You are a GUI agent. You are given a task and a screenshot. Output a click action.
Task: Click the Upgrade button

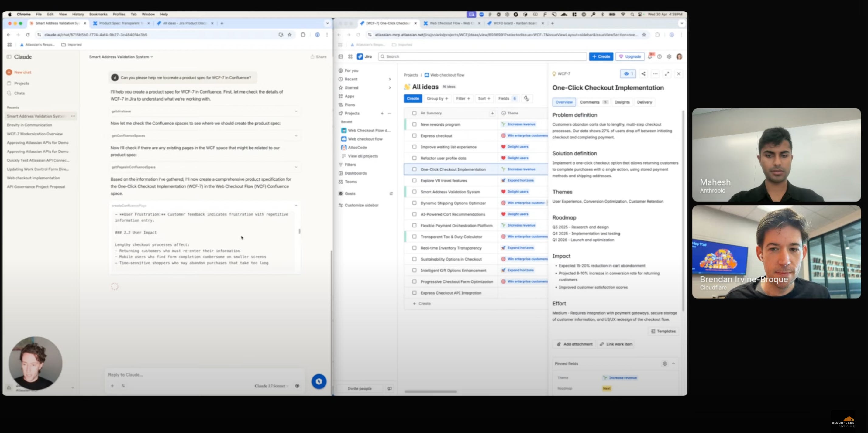pyautogui.click(x=630, y=56)
